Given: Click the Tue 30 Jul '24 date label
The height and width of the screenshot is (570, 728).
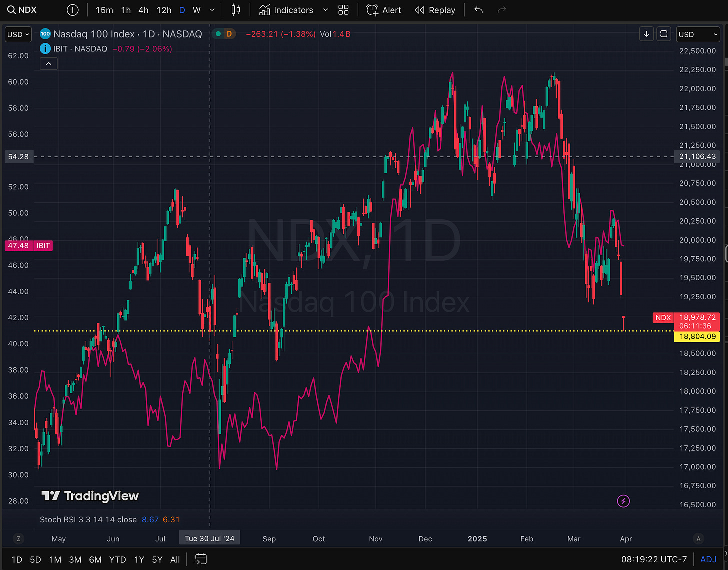Looking at the screenshot, I should (x=210, y=538).
